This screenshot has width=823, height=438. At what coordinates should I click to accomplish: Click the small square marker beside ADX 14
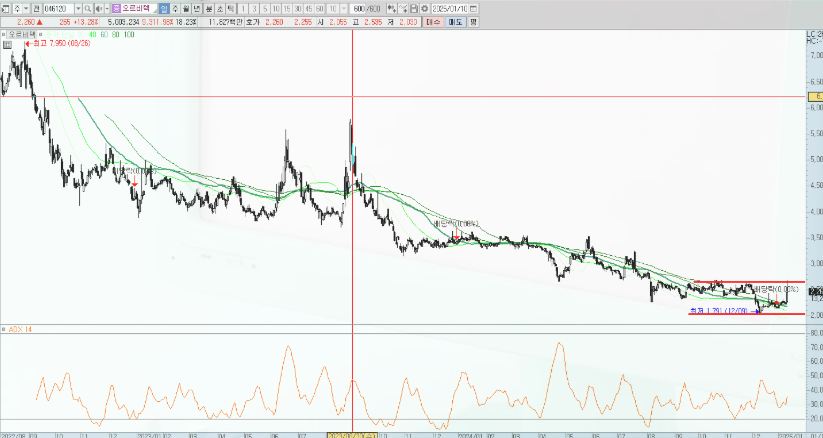pos(4,329)
